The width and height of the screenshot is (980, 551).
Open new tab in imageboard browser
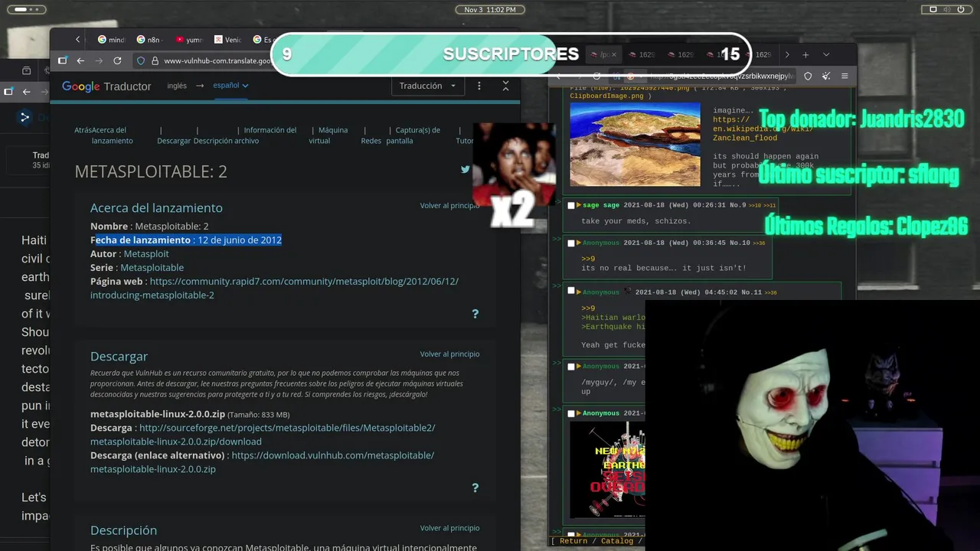805,55
